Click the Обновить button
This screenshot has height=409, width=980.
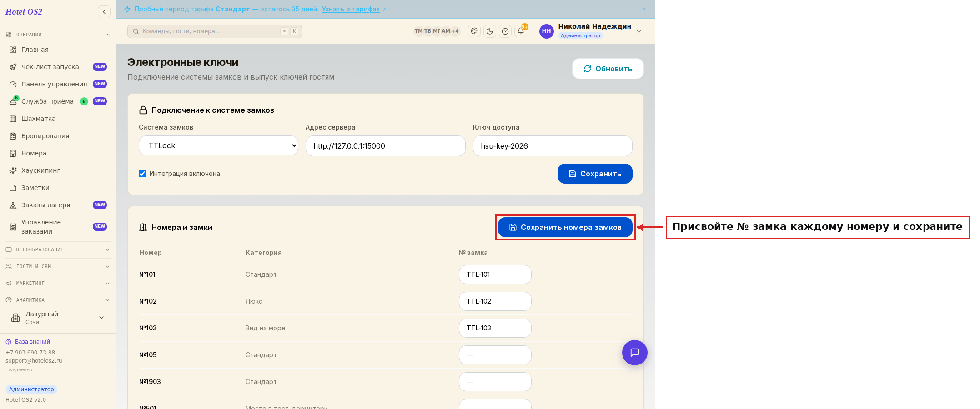coord(608,69)
